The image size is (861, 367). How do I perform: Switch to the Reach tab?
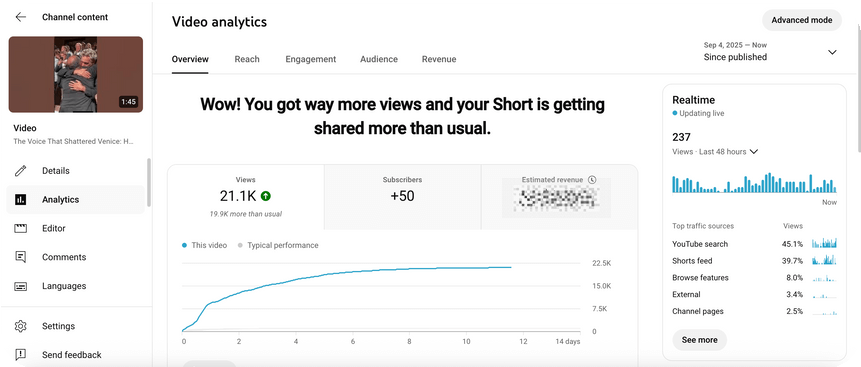point(247,59)
